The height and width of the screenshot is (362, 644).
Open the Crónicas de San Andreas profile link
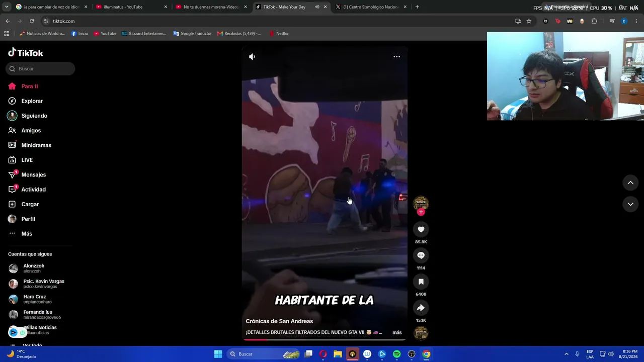[x=279, y=321]
